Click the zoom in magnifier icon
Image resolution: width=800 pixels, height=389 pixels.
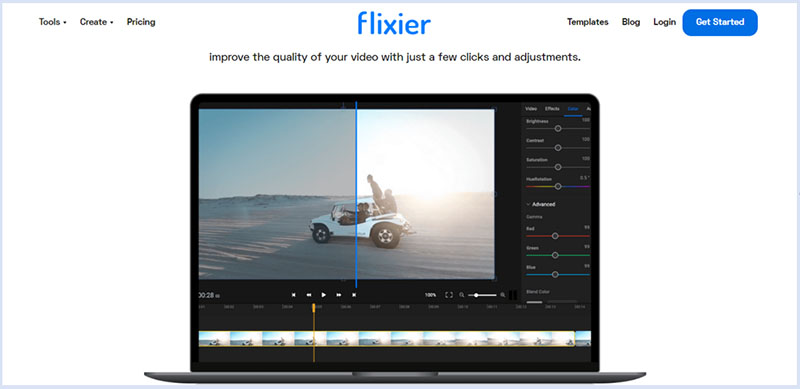click(x=503, y=295)
